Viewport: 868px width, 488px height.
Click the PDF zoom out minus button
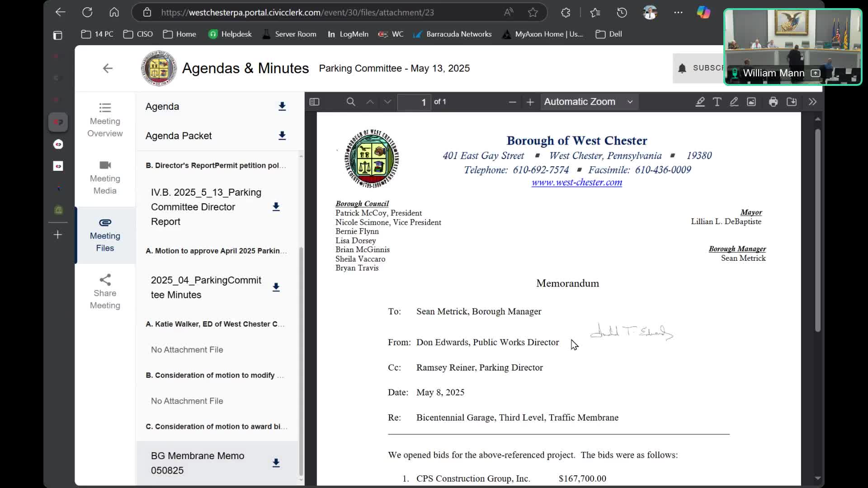click(x=512, y=102)
